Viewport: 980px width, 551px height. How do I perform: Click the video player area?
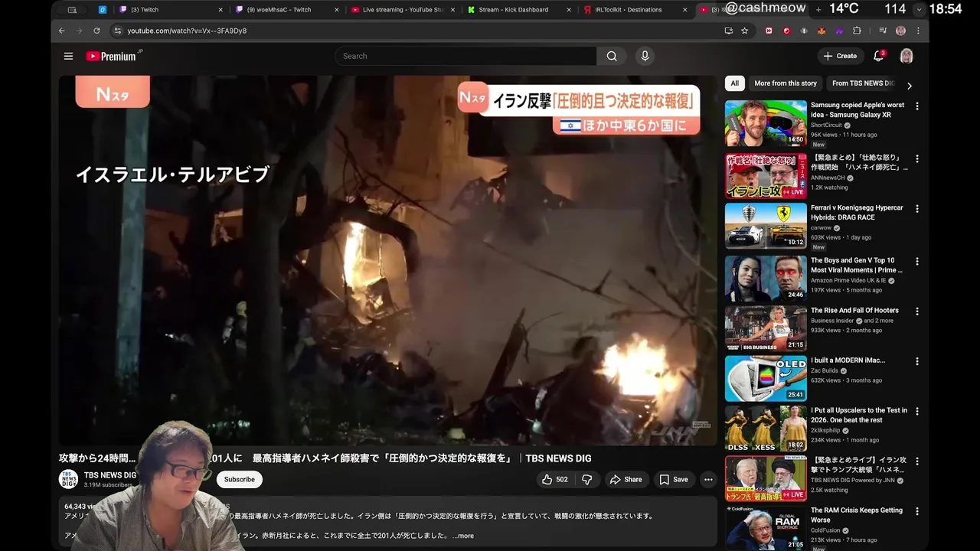[388, 260]
